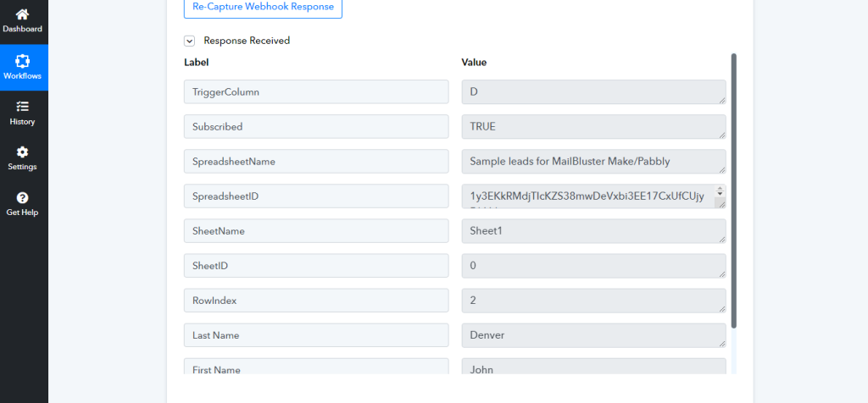Image resolution: width=868 pixels, height=403 pixels.
Task: Click the resize handle of TriggerColumn value
Action: [x=721, y=99]
